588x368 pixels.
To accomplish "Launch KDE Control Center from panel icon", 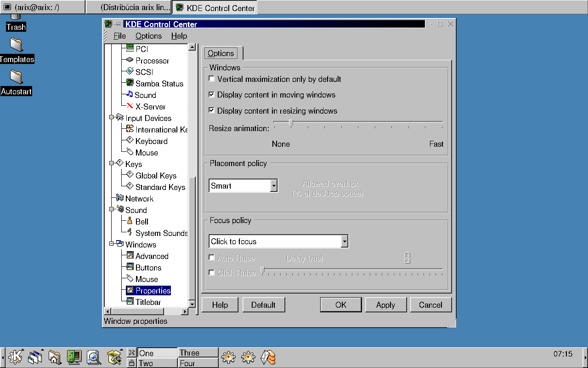I will [74, 357].
